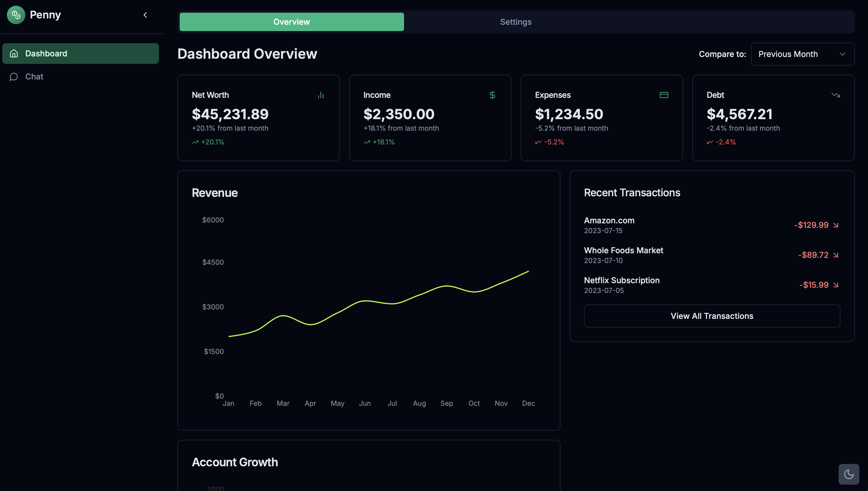868x491 pixels.
Task: Select the Overview tab
Action: coord(291,22)
